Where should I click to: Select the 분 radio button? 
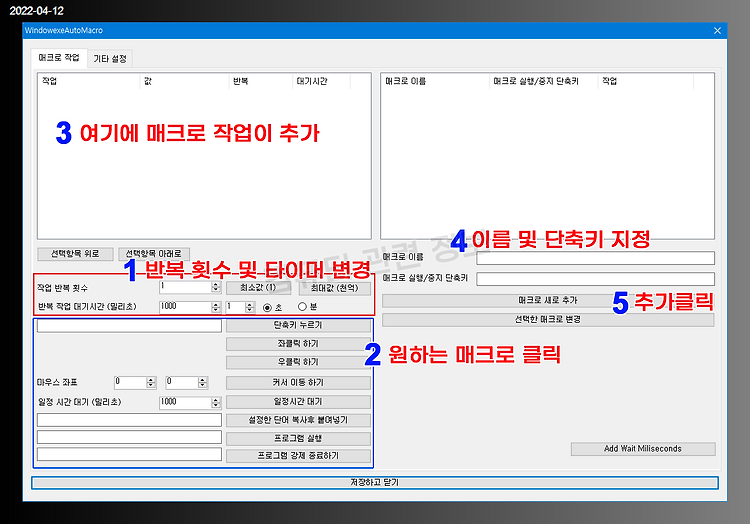point(302,306)
